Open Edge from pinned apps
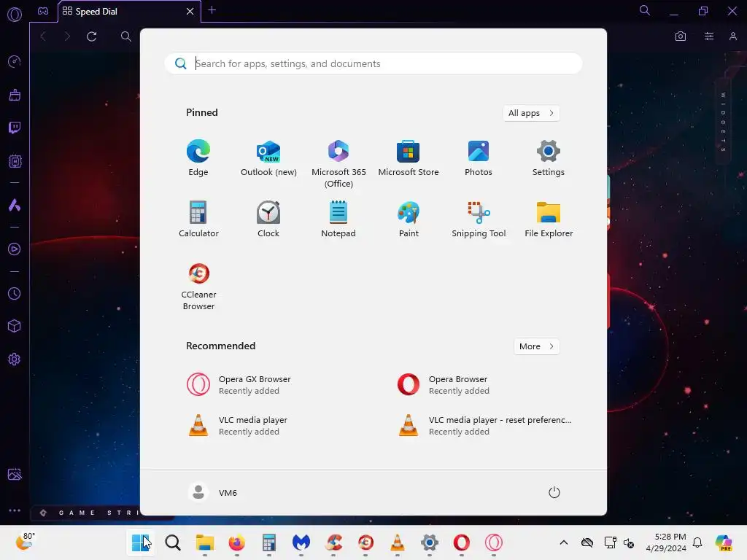The width and height of the screenshot is (747, 560). [198, 158]
